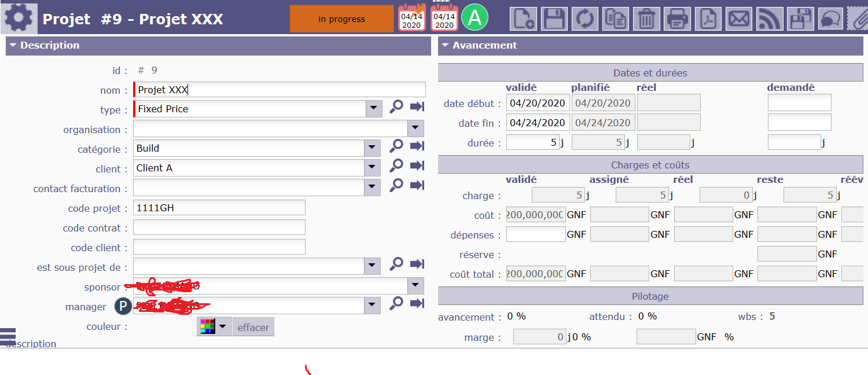Collapse the Avancement section
Viewport: 868px width, 375px height.
[x=445, y=45]
